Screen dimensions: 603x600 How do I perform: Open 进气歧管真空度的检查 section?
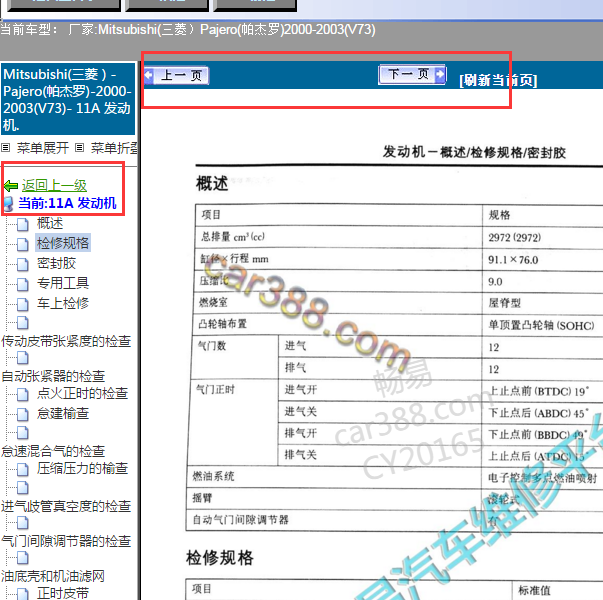(66, 506)
